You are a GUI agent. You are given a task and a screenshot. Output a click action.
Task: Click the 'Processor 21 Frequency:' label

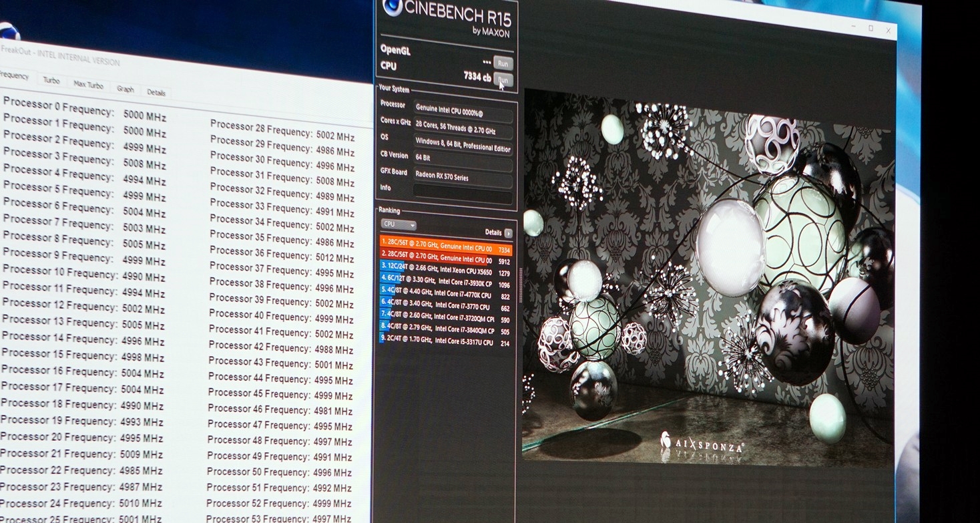57,454
